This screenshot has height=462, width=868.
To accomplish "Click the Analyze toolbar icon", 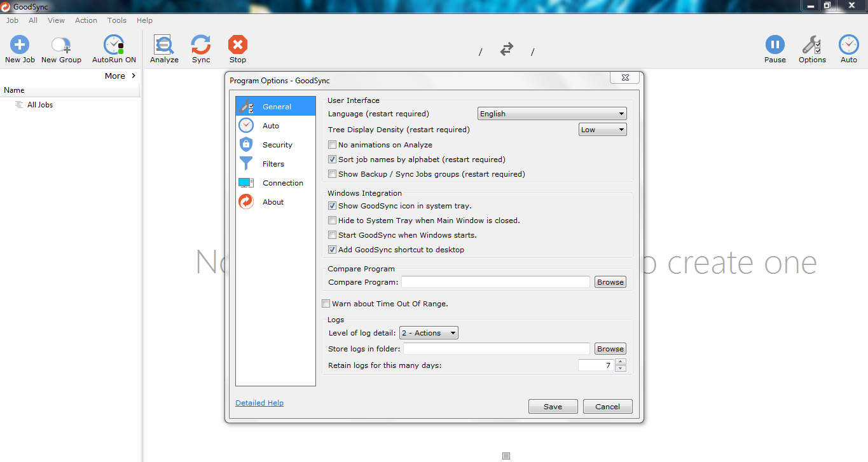I will click(x=164, y=45).
